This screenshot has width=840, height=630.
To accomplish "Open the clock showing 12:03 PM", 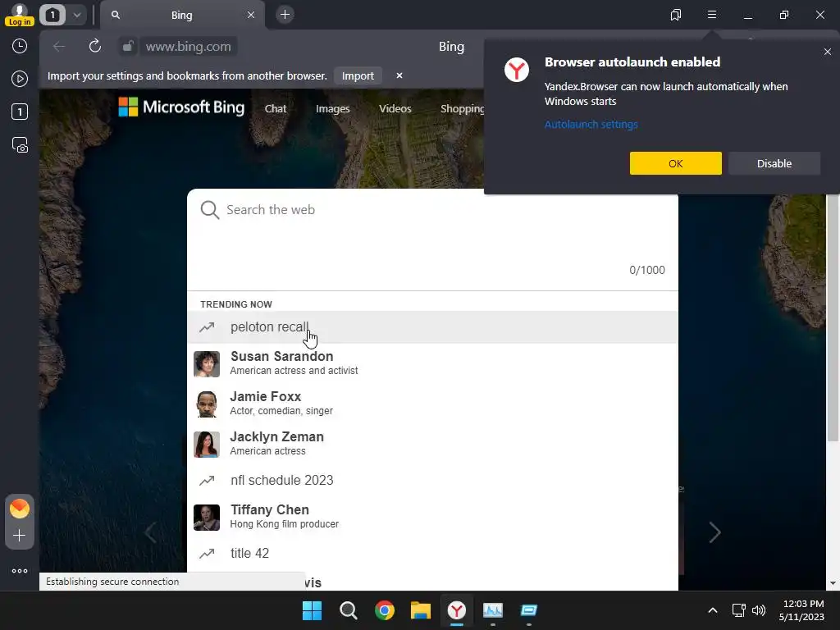I will coord(801,610).
